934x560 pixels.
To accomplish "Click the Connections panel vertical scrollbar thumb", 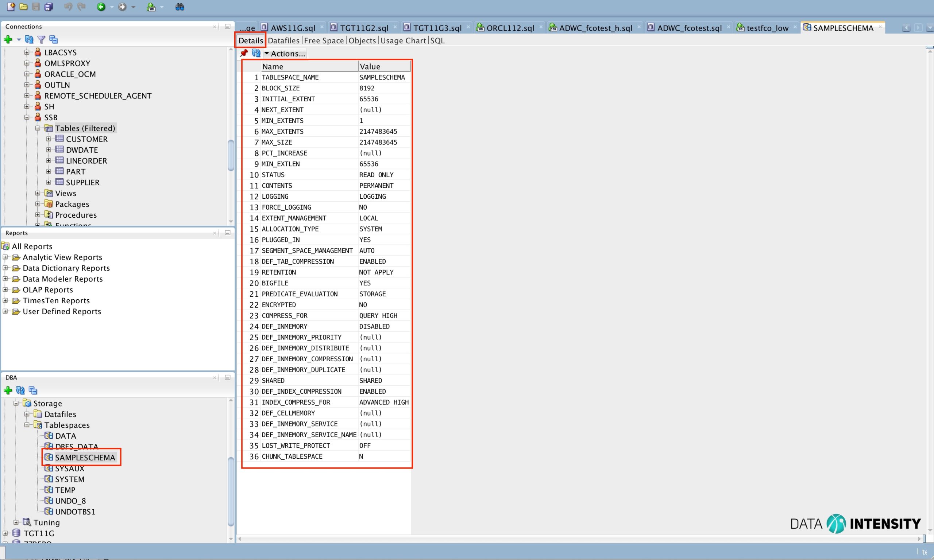I will coord(231,155).
